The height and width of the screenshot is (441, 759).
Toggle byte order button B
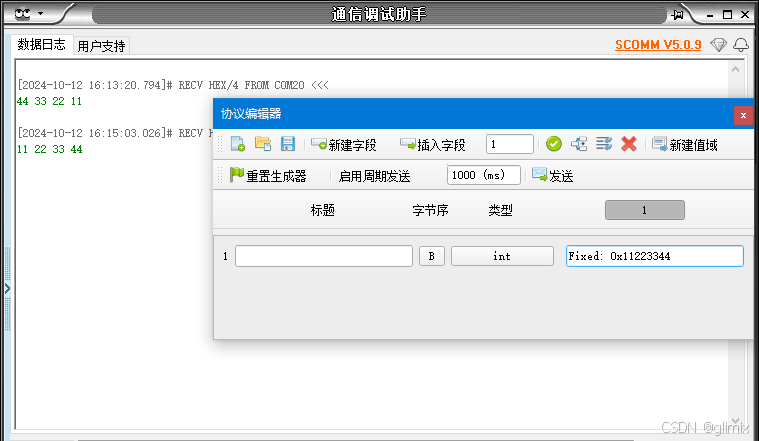point(432,256)
